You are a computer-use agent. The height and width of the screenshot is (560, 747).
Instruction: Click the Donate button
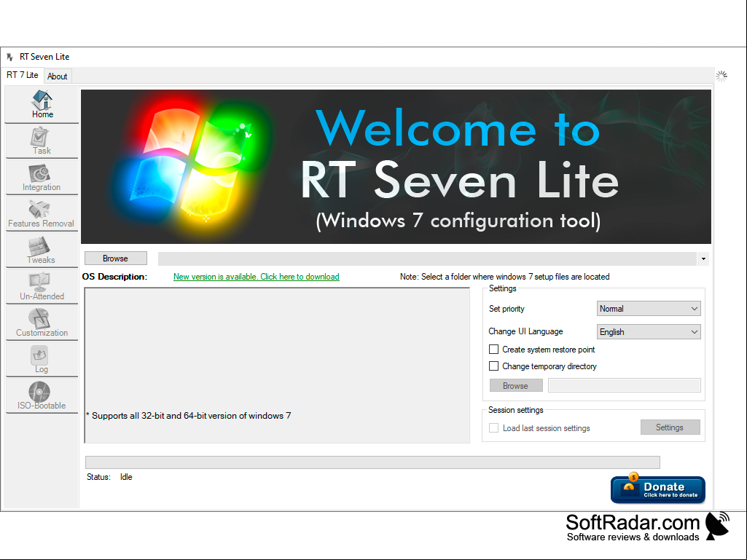tap(657, 489)
